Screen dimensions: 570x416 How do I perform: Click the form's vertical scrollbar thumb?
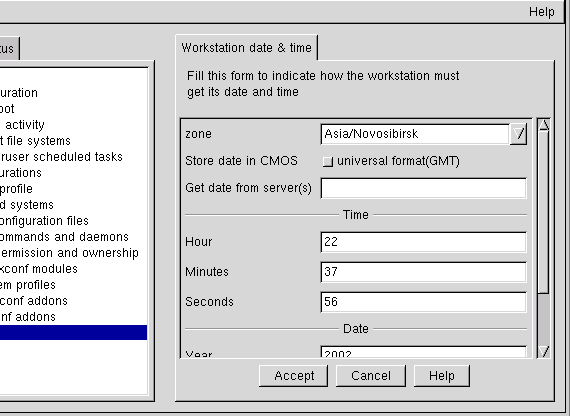tap(544, 212)
